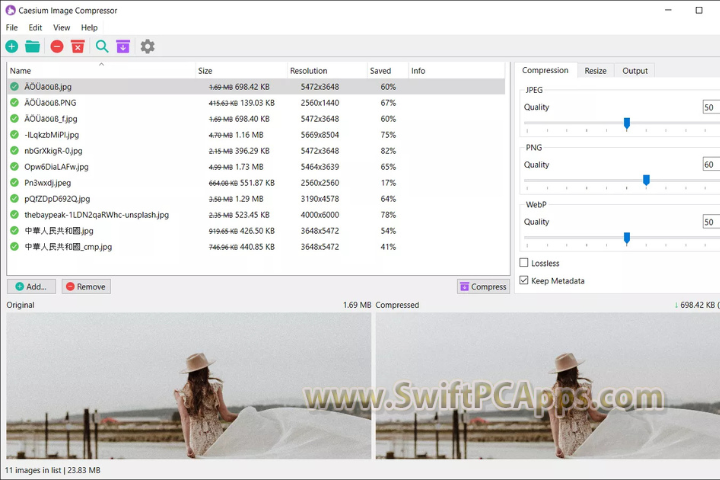The height and width of the screenshot is (480, 720).
Task: Click the magnifier preview toolbar icon
Action: (x=102, y=46)
